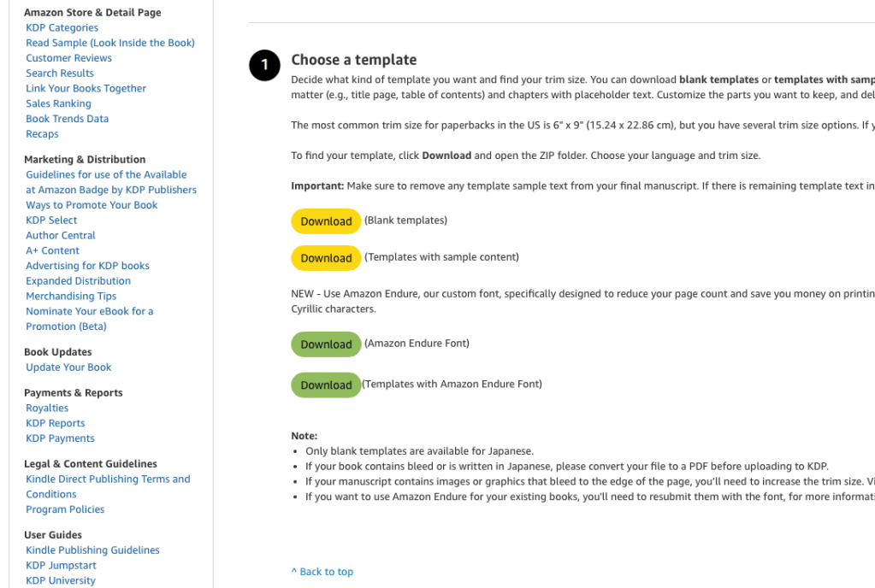
Task: Open Read Sample (Look Inside) link
Action: (110, 43)
